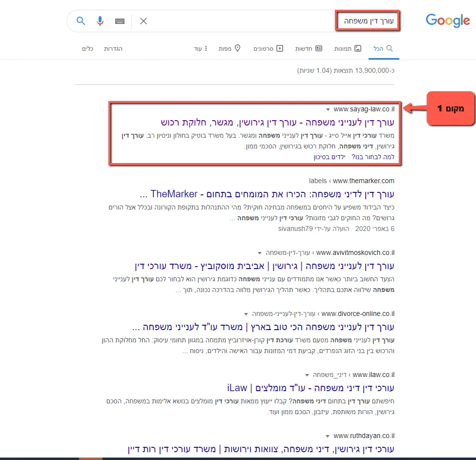The image size is (476, 460).
Task: Open sayag-law result title about עורך דין גירושין
Action: coord(277,123)
